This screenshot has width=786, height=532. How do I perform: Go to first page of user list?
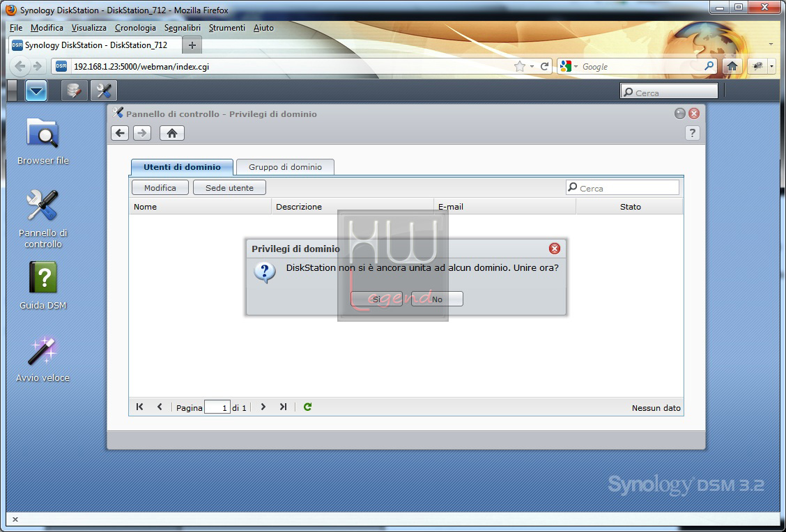(140, 407)
